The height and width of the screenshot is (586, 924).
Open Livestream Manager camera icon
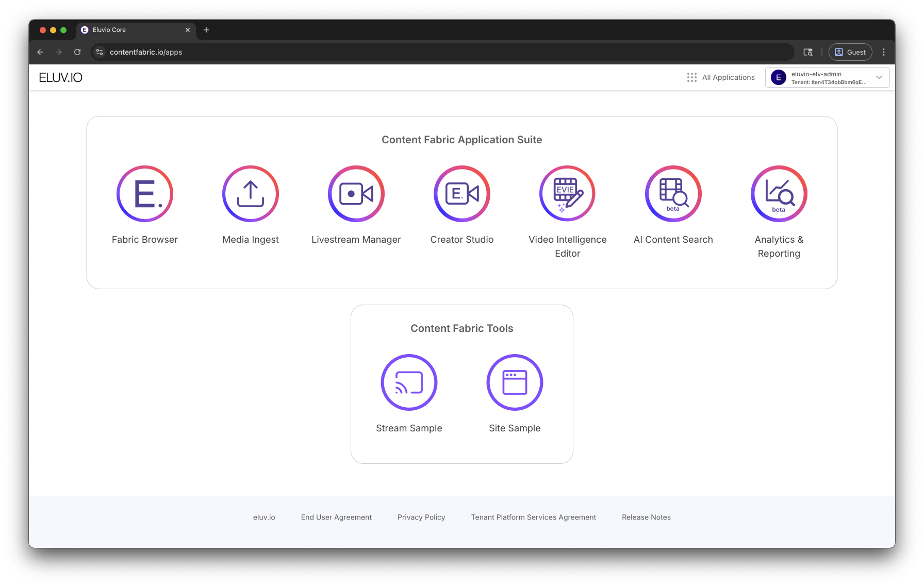click(x=356, y=194)
